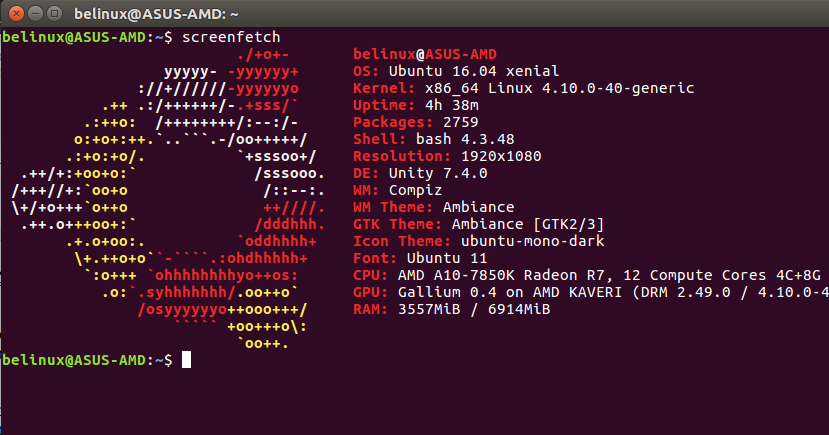Click the Kernel version text
The image size is (829, 435).
click(559, 88)
